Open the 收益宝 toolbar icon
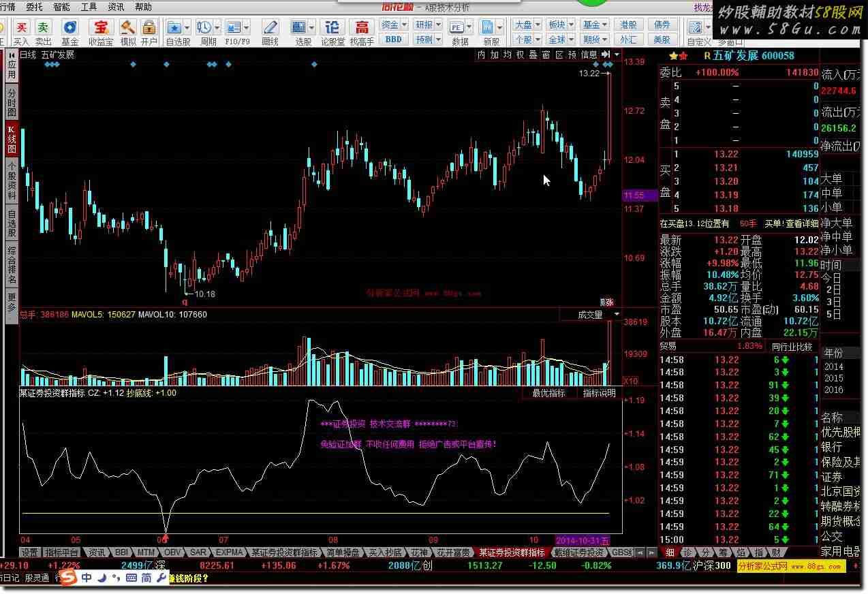The height and width of the screenshot is (594, 868). tap(102, 27)
